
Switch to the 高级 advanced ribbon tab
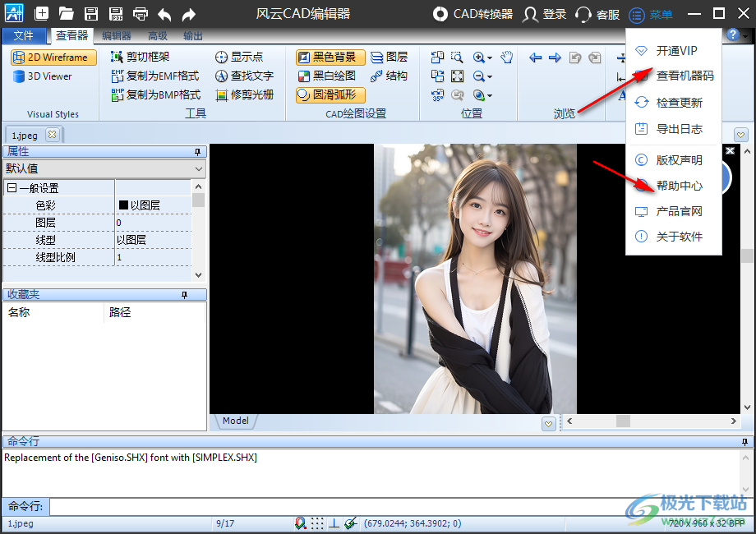pos(158,35)
